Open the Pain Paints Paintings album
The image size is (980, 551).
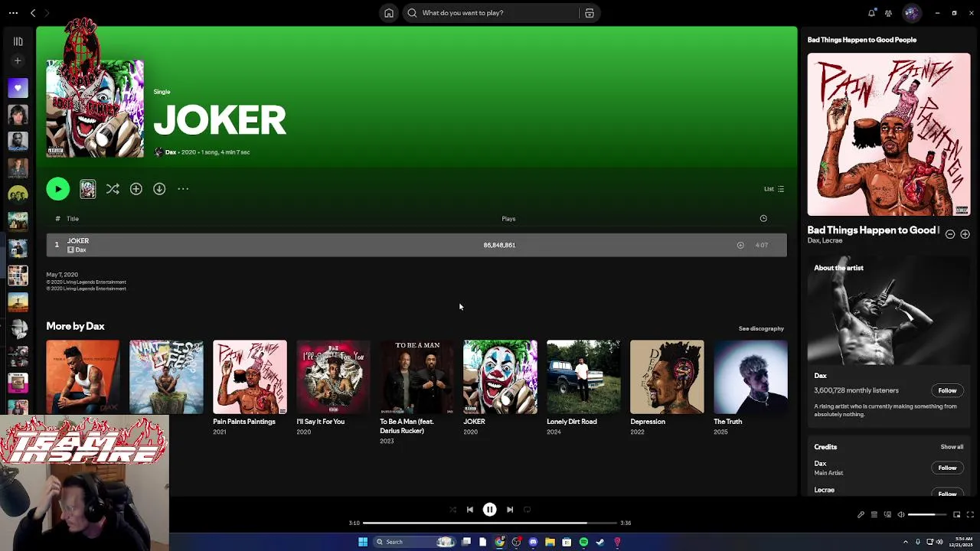[250, 387]
